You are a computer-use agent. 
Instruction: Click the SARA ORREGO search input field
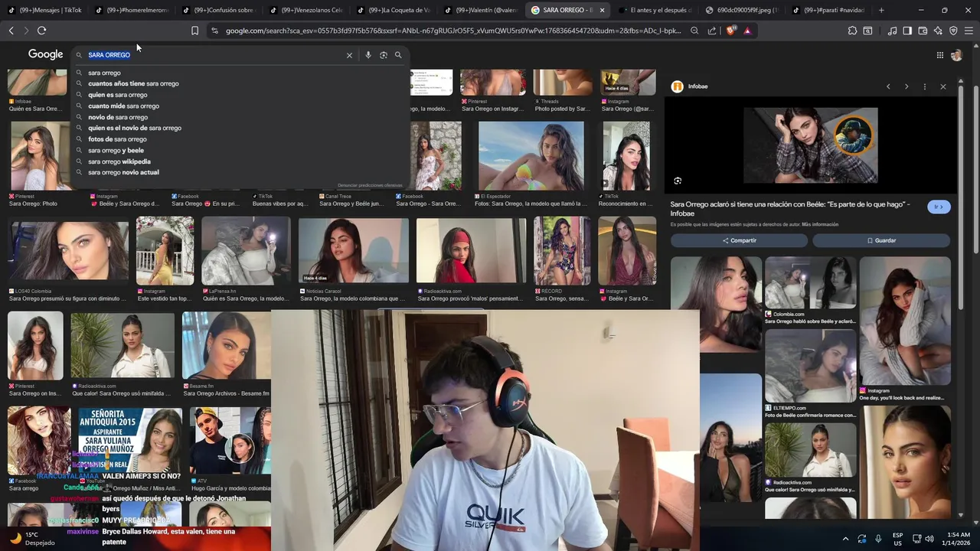tap(214, 55)
